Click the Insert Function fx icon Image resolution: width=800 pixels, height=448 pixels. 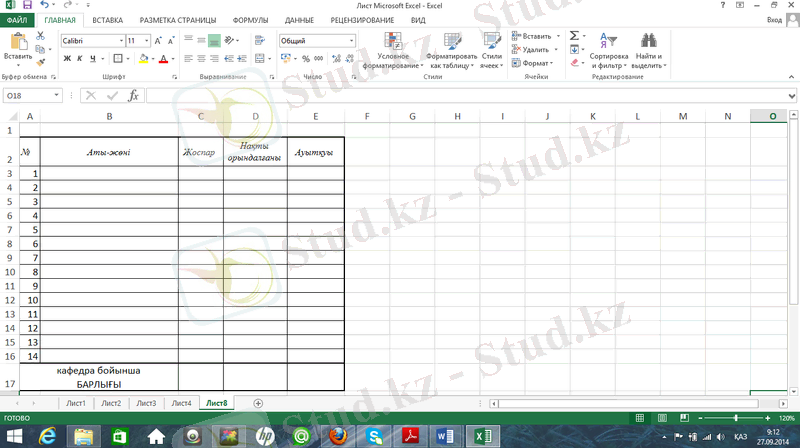133,95
